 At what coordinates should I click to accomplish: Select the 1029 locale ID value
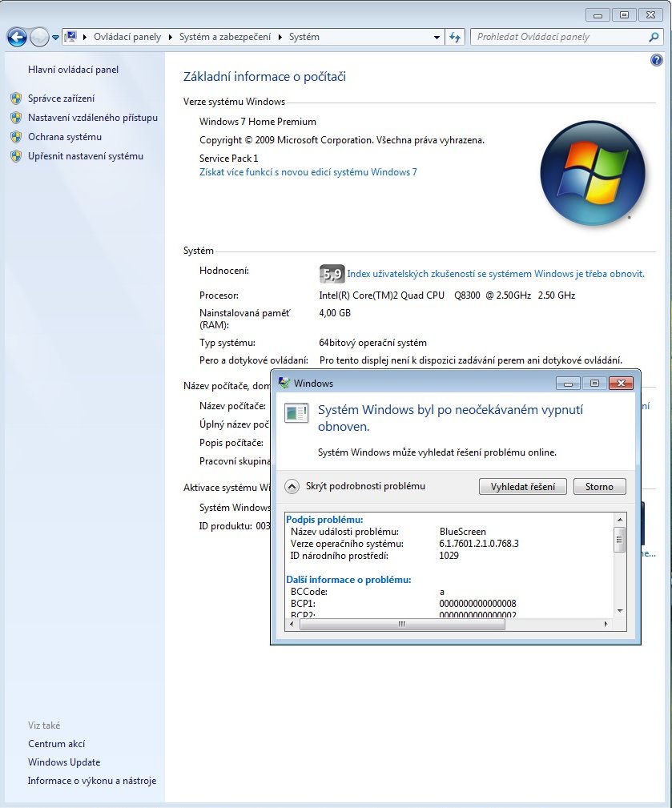[x=449, y=556]
